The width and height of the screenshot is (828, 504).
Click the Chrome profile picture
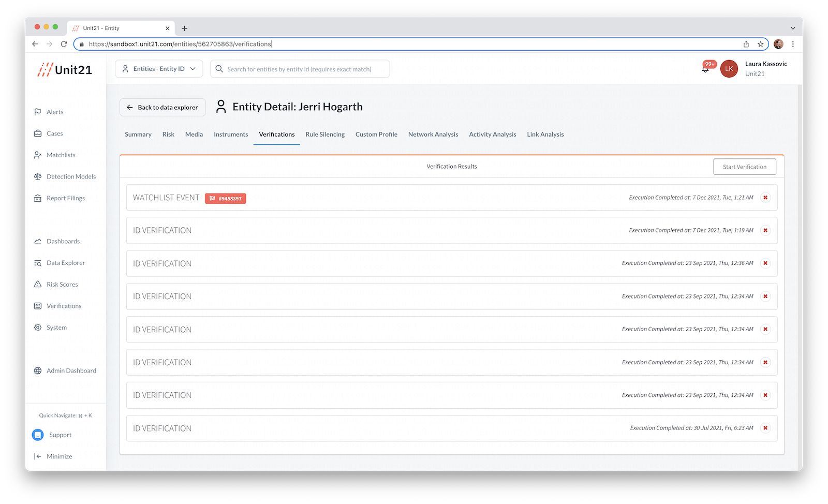[x=778, y=44]
